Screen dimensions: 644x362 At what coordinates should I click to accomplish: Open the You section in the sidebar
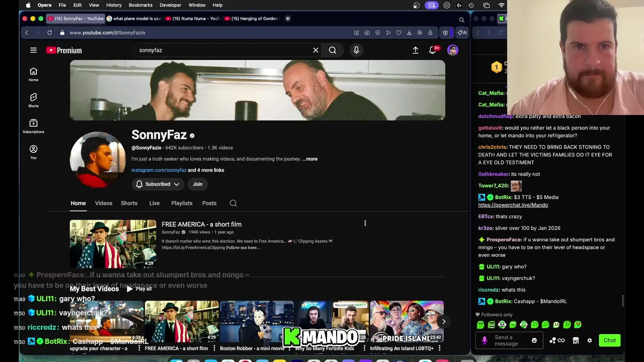[33, 152]
